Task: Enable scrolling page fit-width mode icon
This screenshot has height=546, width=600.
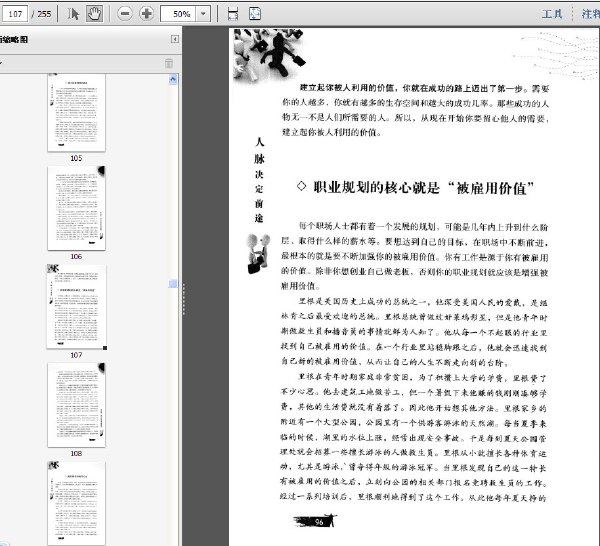Action: coord(233,14)
